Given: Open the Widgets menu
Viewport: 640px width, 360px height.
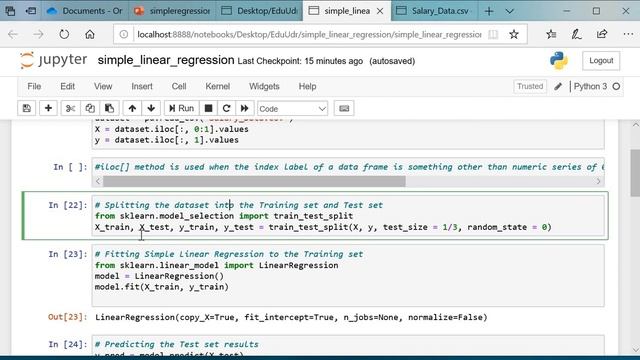Looking at the screenshot, I should 264,87.
